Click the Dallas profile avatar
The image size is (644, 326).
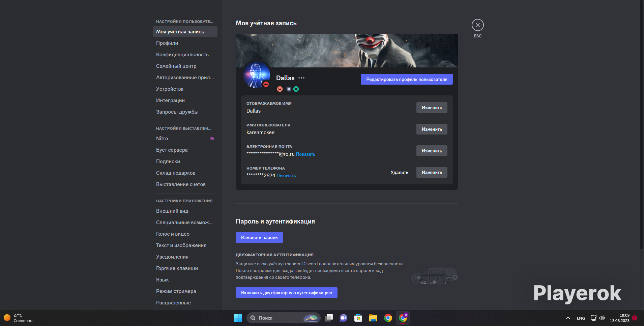[257, 75]
